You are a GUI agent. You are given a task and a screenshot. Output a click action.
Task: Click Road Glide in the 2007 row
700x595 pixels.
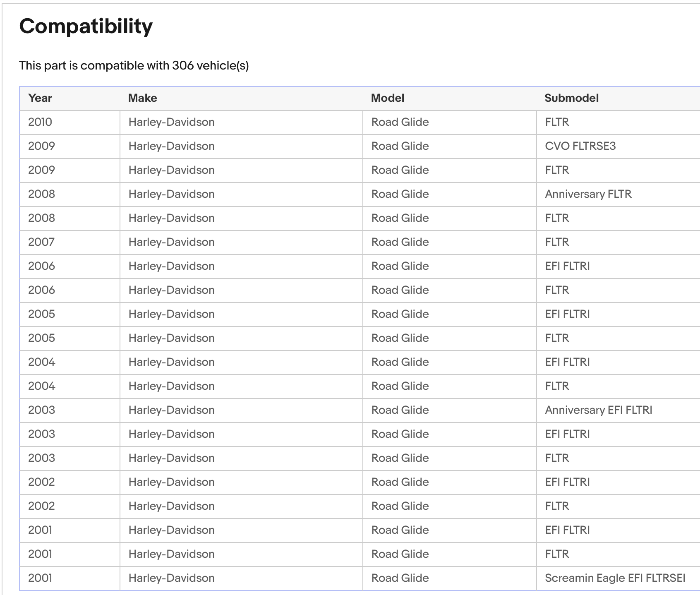[400, 242]
